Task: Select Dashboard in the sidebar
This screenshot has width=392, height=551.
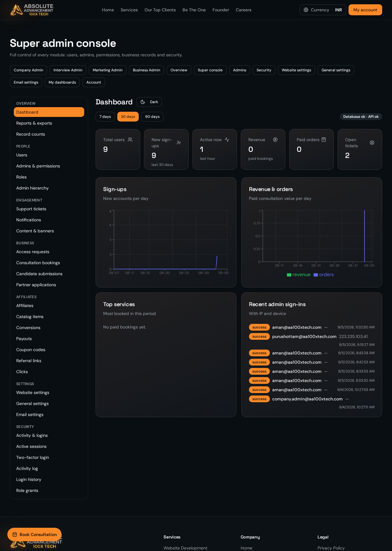Action: point(49,112)
